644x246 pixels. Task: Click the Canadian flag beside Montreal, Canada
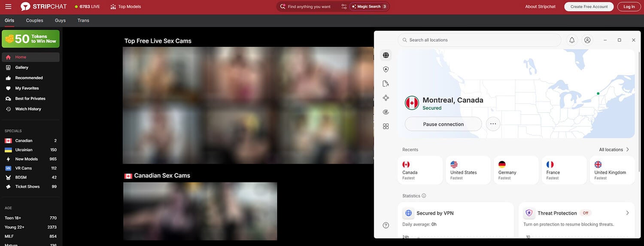coord(412,103)
